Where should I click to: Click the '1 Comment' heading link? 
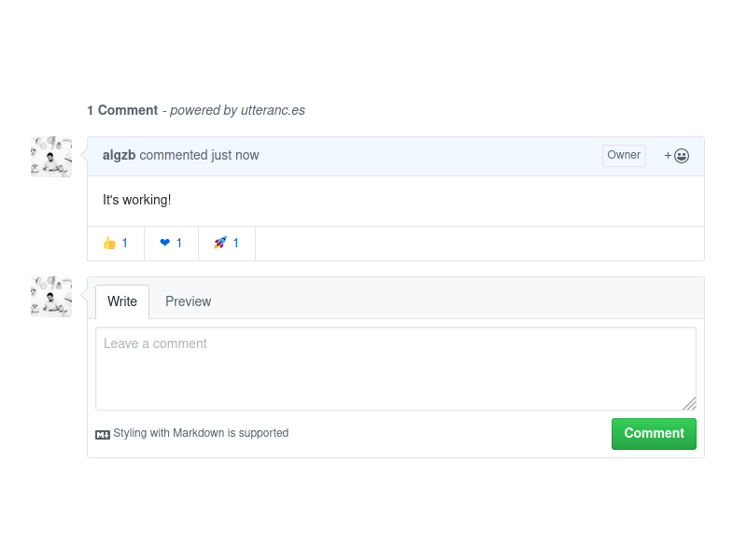[x=122, y=110]
